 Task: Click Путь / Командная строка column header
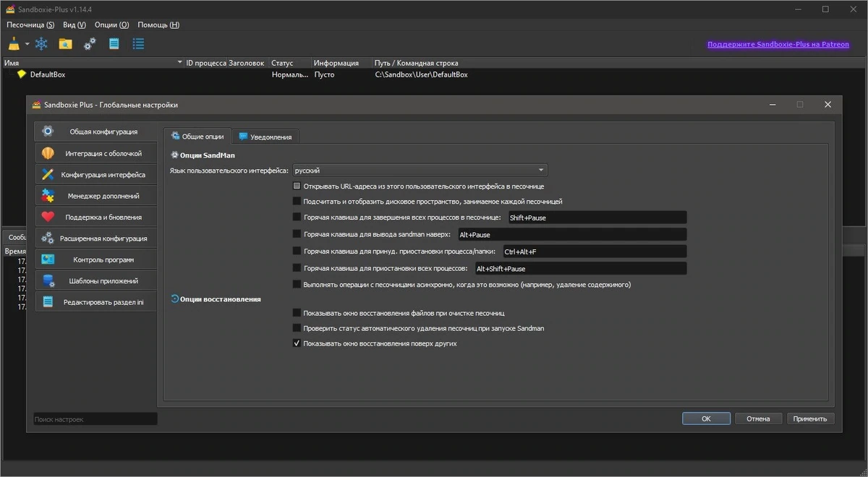416,63
